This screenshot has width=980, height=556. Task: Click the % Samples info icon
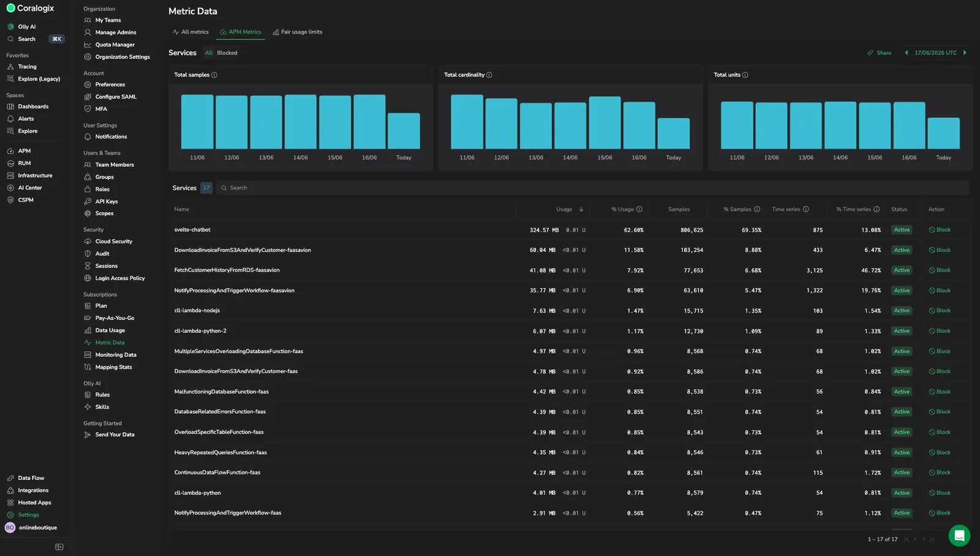[x=757, y=209]
